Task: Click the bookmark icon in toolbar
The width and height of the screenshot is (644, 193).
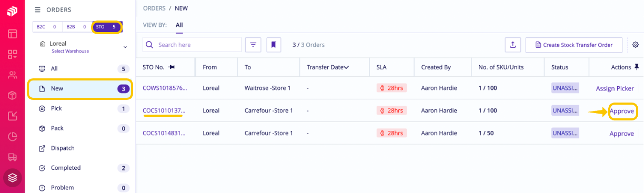Action: tap(274, 45)
